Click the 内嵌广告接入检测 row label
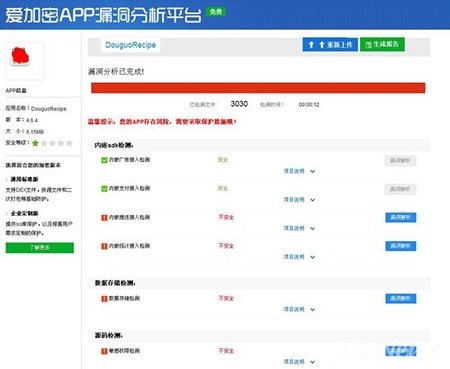The height and width of the screenshot is (369, 450). click(x=129, y=160)
